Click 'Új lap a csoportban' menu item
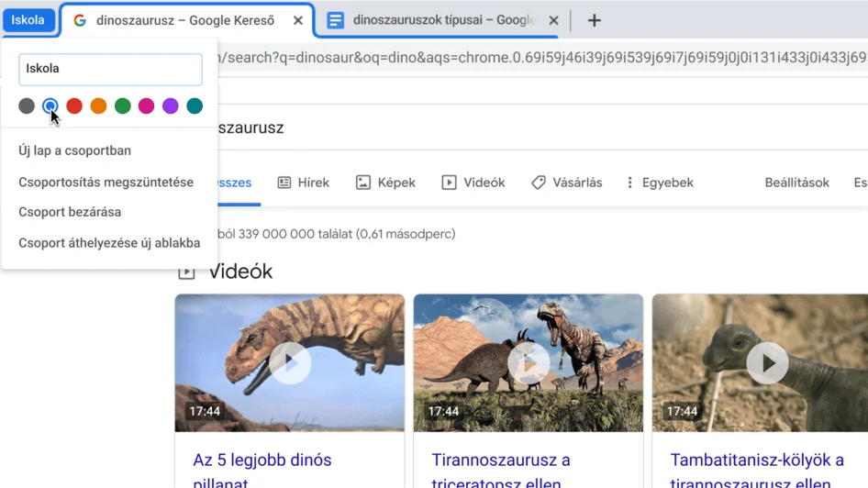The width and height of the screenshot is (868, 488). pyautogui.click(x=74, y=150)
